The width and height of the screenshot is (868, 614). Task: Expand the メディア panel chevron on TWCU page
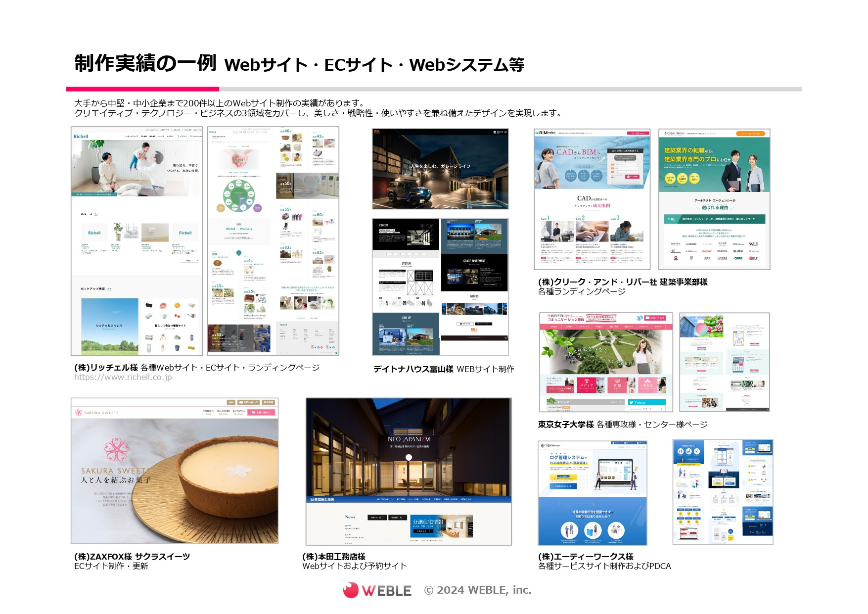coord(587,391)
